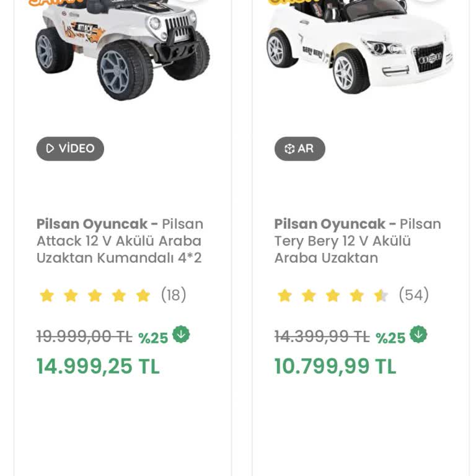Click the green down-arrow beside Tery Bery discount
Screen dimensions: 476x476
tap(418, 335)
